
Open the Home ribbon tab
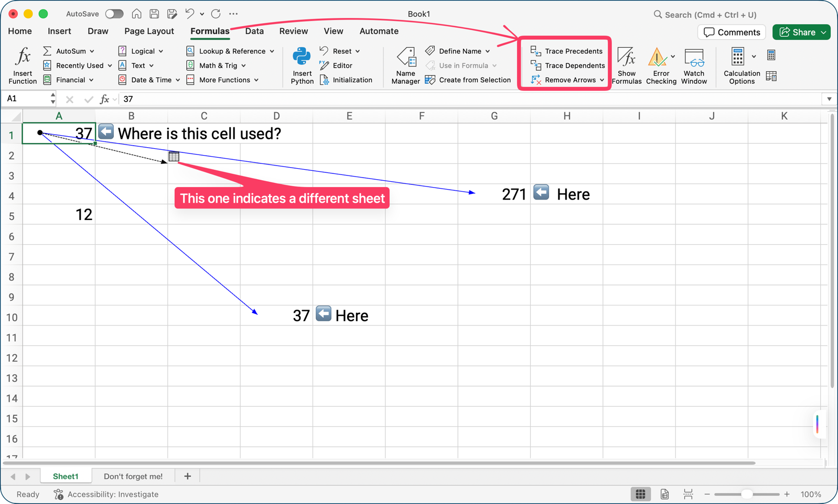(x=20, y=31)
